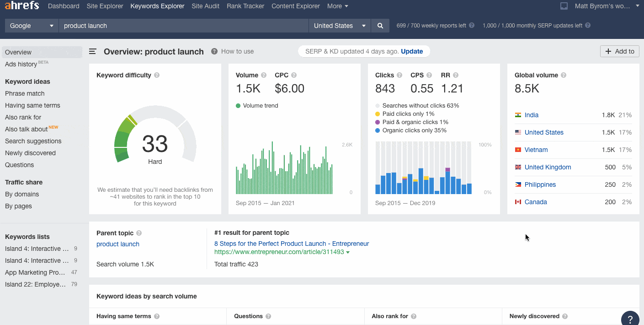
Task: Open the How to use question icon
Action: pyautogui.click(x=214, y=51)
